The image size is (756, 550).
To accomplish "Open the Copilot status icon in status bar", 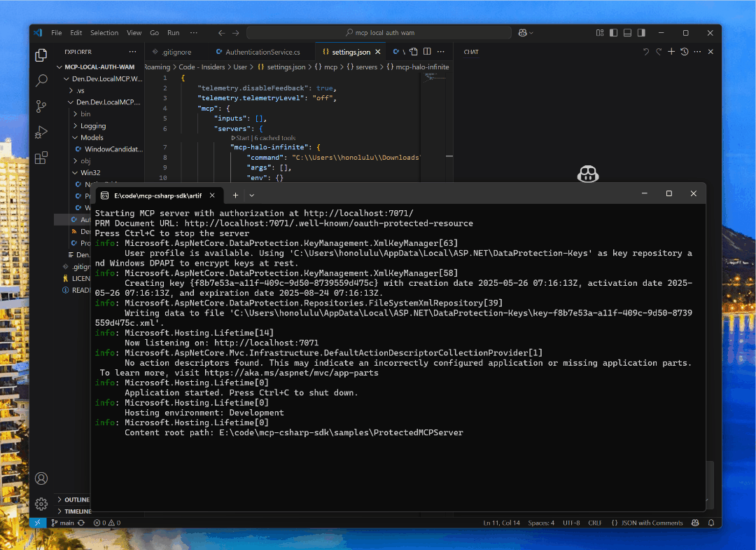I will (x=695, y=523).
